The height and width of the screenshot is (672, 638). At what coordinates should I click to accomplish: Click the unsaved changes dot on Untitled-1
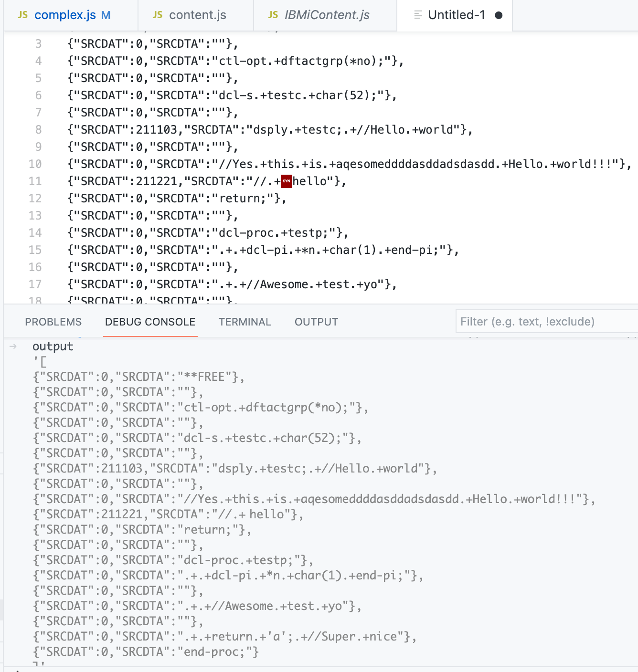coord(499,15)
